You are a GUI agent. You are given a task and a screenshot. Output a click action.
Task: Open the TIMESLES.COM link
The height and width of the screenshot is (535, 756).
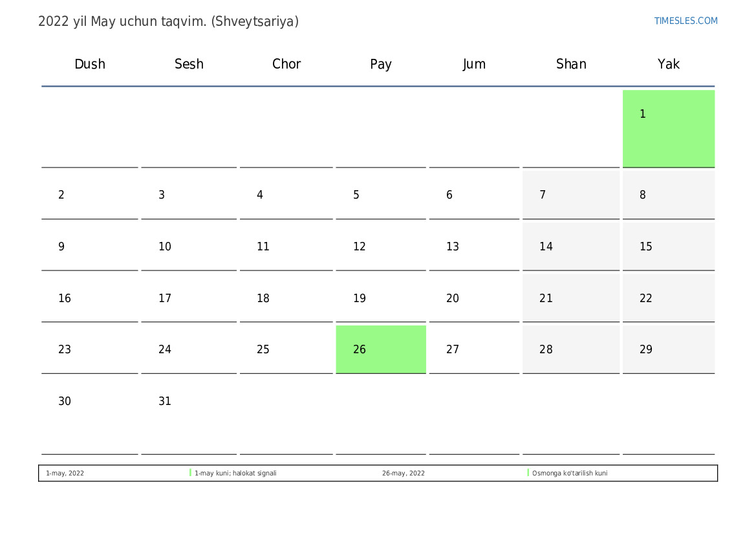point(686,21)
